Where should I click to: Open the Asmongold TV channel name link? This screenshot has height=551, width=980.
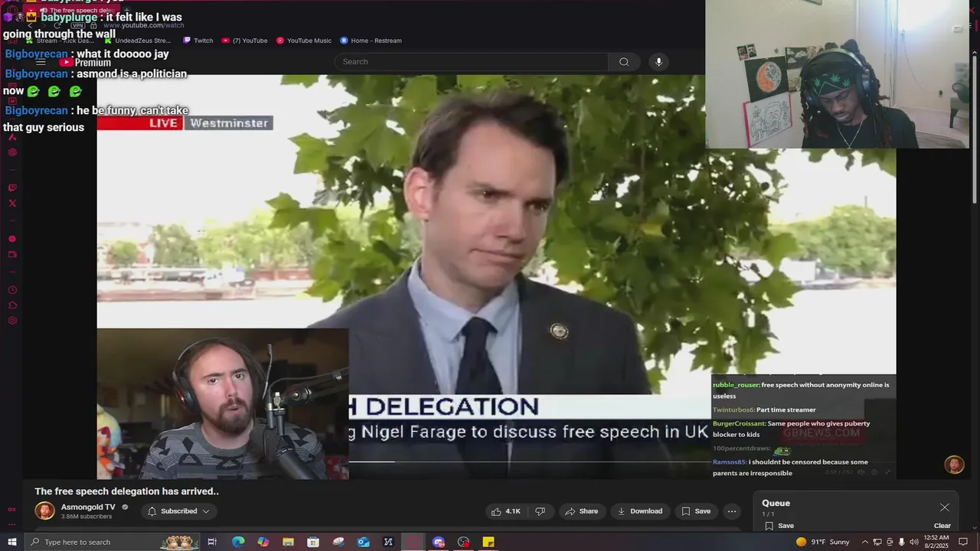tap(88, 507)
